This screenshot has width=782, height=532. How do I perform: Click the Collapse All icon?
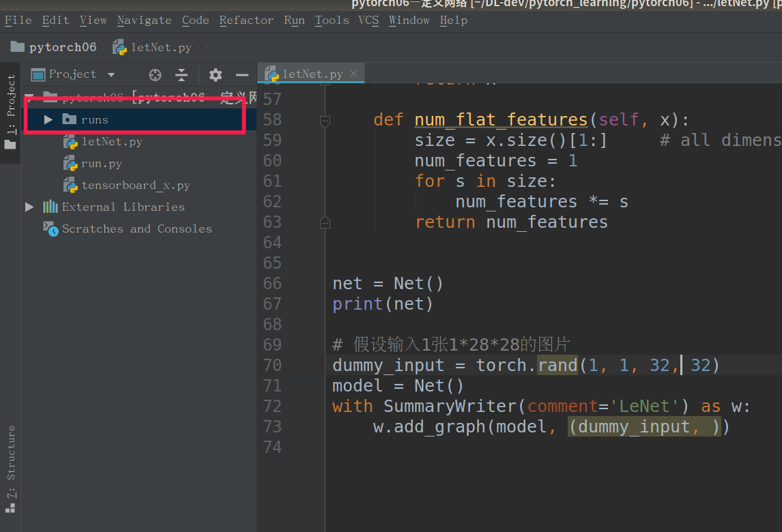(x=182, y=75)
